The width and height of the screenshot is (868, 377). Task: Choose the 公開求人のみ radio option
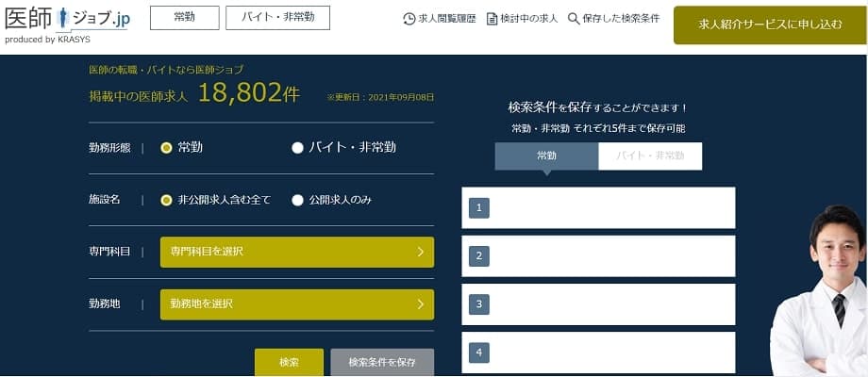(x=297, y=200)
